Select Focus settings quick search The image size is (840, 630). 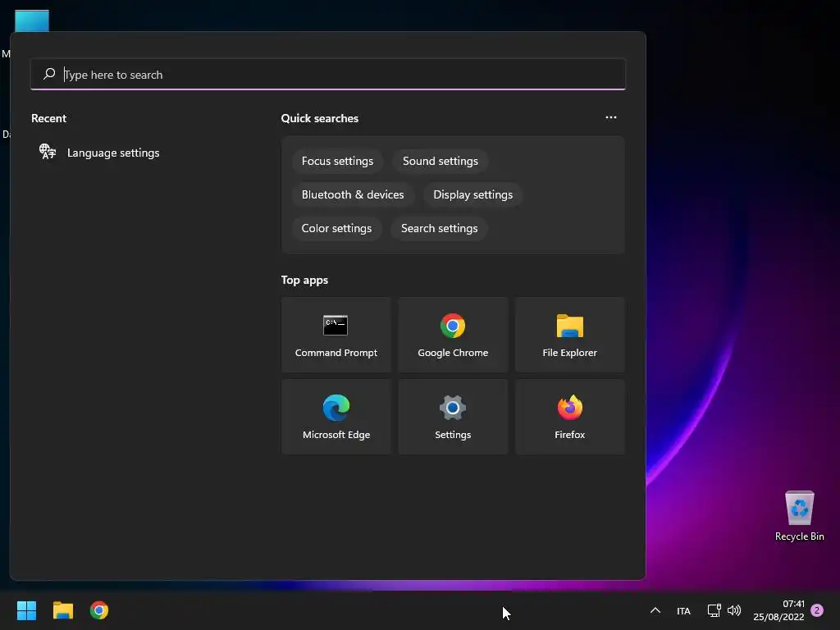[337, 162]
